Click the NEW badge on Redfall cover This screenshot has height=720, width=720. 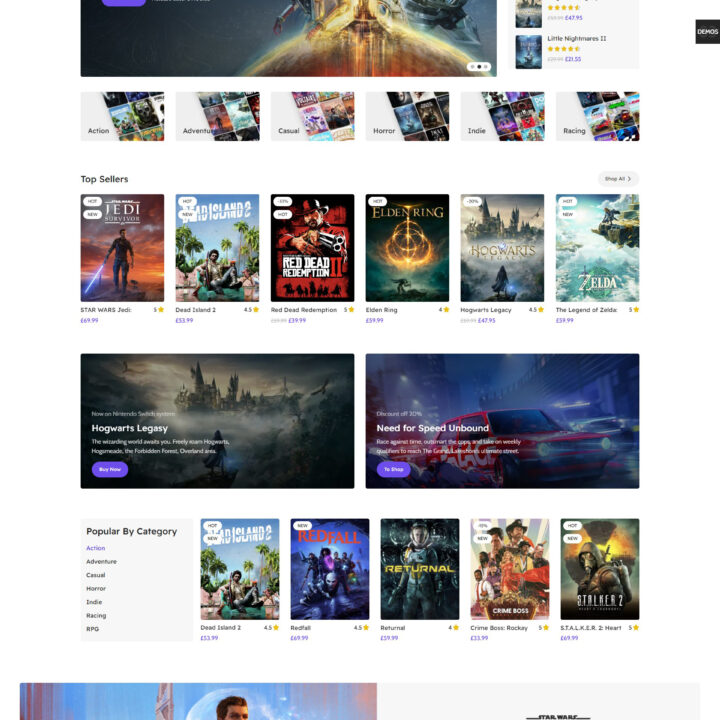pyautogui.click(x=303, y=525)
